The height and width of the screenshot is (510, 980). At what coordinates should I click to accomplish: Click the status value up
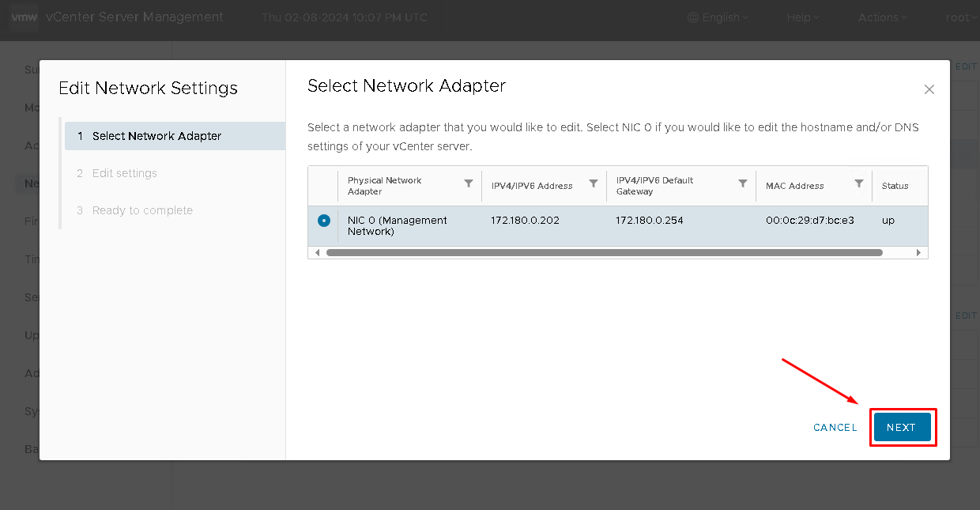click(x=888, y=221)
